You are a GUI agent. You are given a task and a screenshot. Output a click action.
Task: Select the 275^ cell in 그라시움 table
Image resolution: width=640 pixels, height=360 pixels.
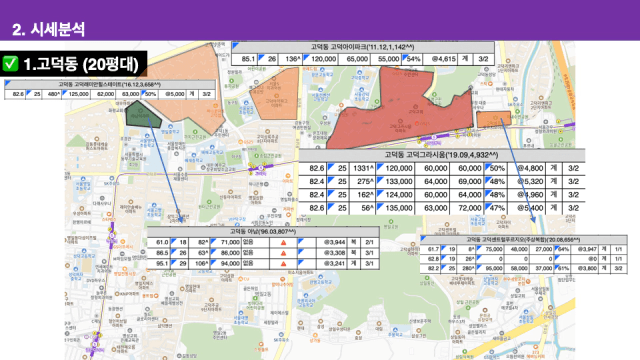pyautogui.click(x=362, y=181)
